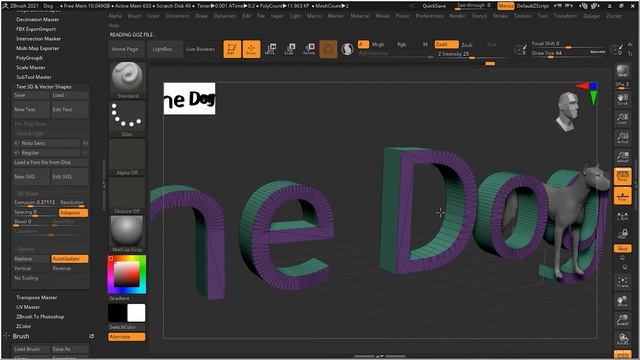This screenshot has height=360, width=640.
Task: Open the MatCap Gray material selector
Action: click(127, 234)
